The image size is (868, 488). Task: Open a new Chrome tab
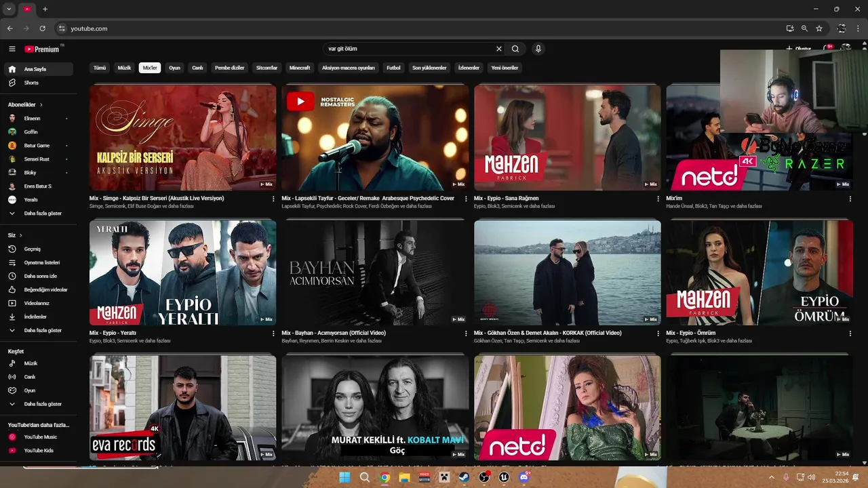[x=45, y=9]
